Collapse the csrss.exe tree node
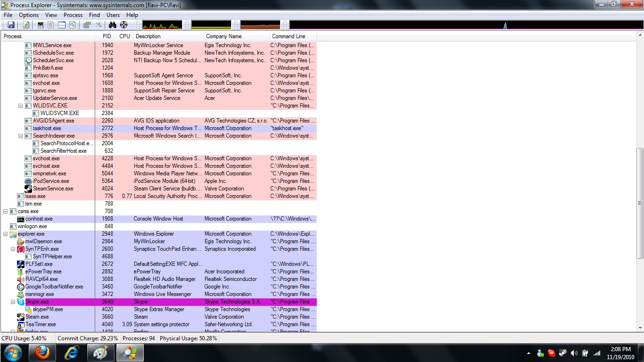The height and width of the screenshot is (362, 644). point(5,211)
